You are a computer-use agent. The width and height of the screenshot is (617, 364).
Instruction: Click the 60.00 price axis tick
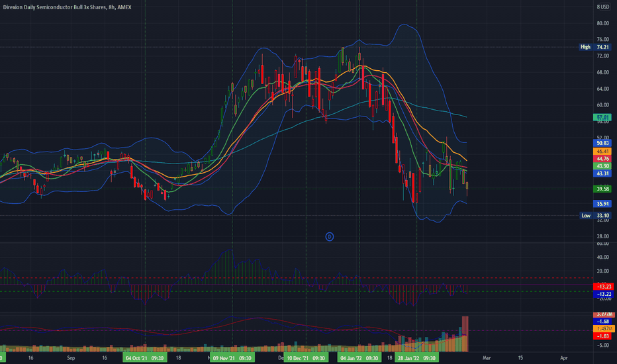click(x=602, y=105)
